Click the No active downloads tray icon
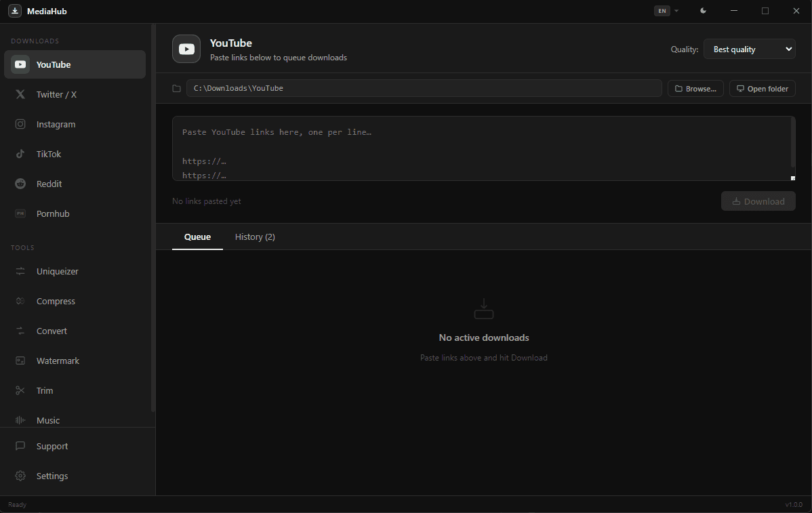 484,308
